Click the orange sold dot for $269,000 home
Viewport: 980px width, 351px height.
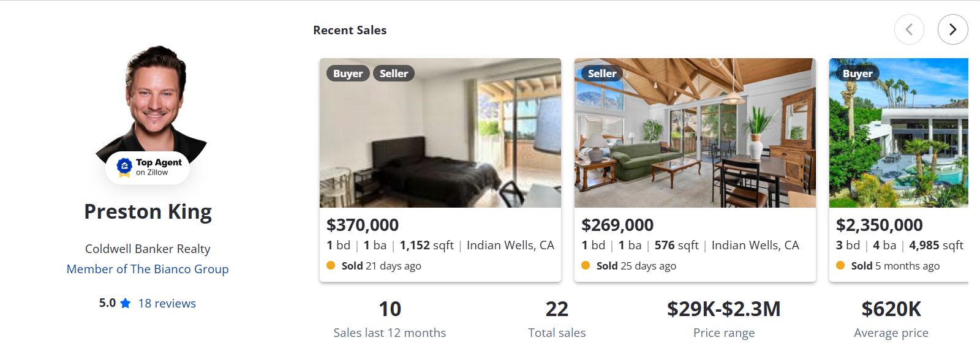(x=586, y=265)
